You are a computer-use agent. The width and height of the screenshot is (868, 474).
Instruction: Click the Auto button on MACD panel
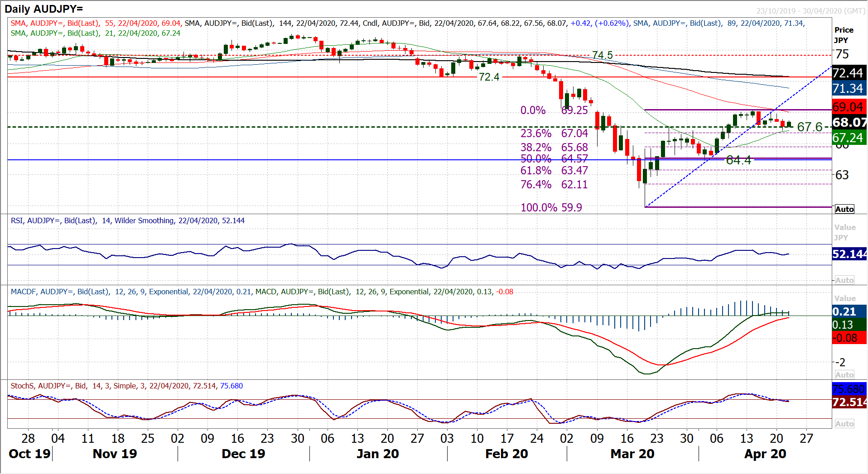[x=844, y=375]
